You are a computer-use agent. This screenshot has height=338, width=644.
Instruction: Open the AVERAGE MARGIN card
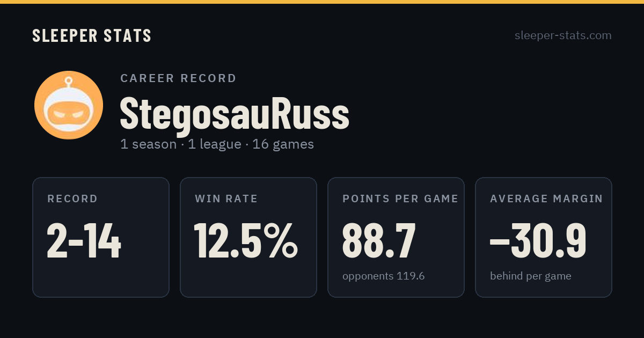[x=544, y=237]
